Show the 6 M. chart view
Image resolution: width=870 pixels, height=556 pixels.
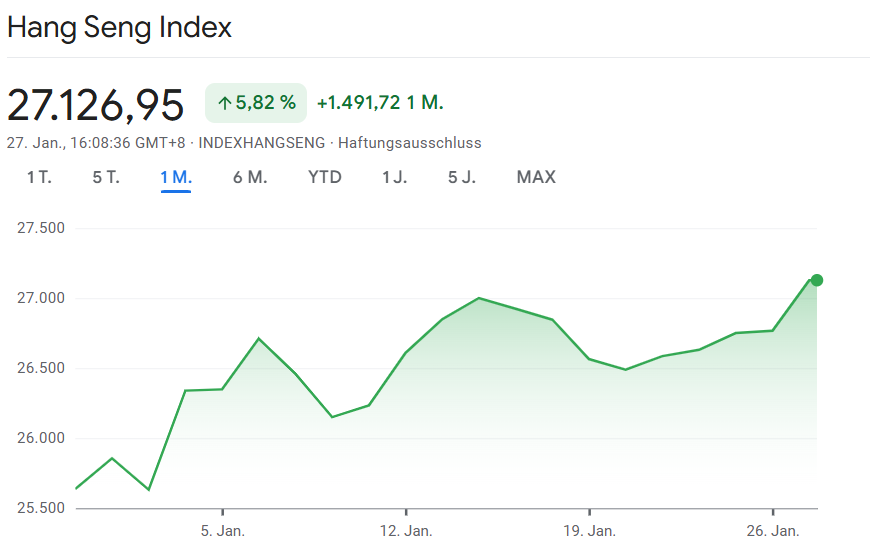(250, 178)
